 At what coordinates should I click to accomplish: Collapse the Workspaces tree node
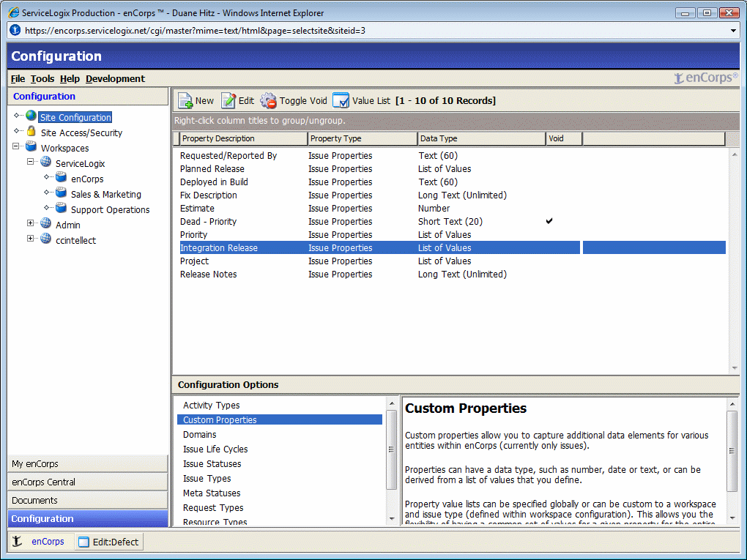tap(15, 146)
